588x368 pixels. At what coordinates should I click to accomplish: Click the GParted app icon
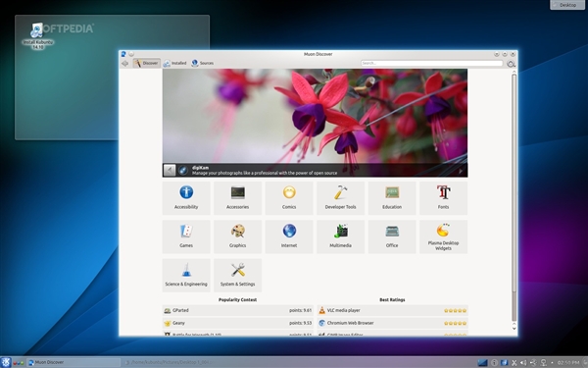coord(168,310)
